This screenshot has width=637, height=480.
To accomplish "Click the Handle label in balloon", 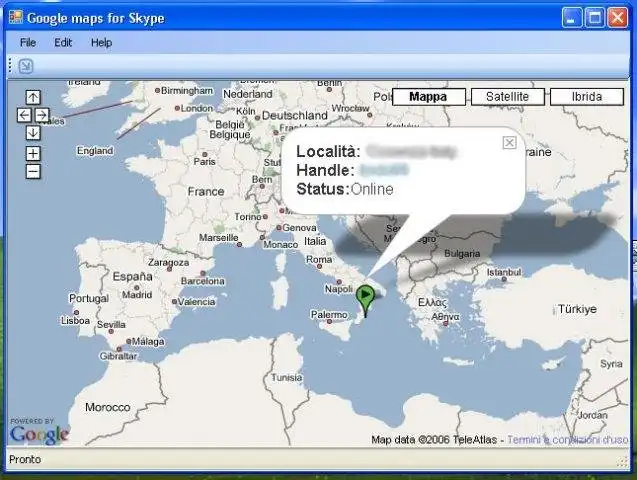I will point(325,171).
